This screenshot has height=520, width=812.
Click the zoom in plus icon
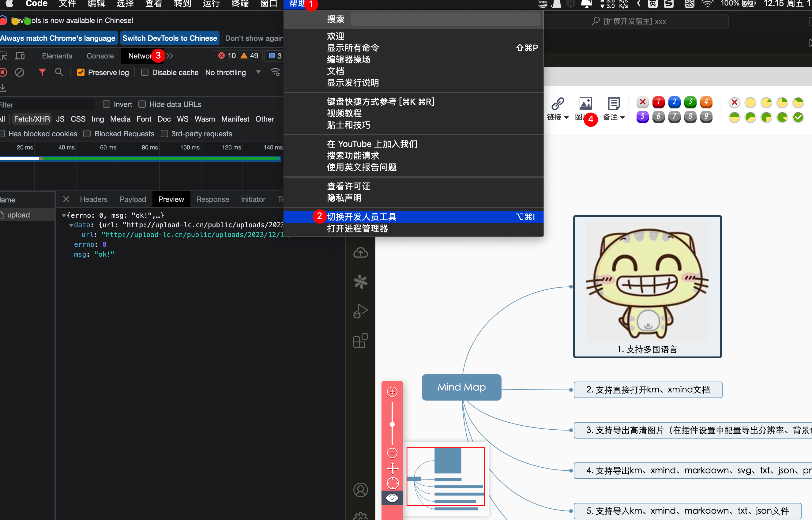[392, 392]
